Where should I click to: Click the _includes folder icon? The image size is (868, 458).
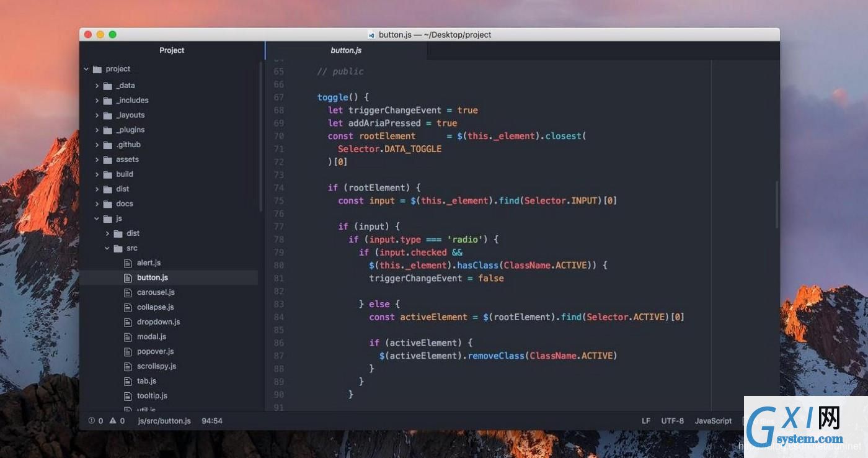107,101
